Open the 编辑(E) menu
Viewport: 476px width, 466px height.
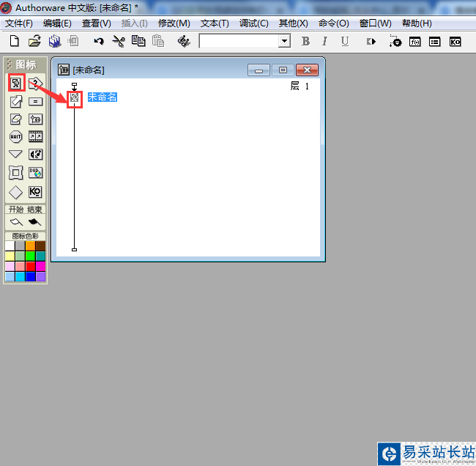57,23
